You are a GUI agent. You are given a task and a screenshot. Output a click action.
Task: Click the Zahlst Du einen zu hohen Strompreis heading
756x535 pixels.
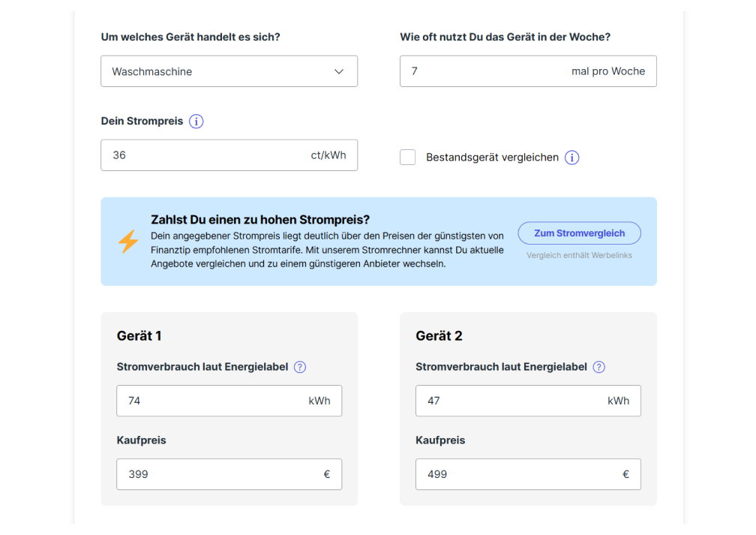[259, 220]
